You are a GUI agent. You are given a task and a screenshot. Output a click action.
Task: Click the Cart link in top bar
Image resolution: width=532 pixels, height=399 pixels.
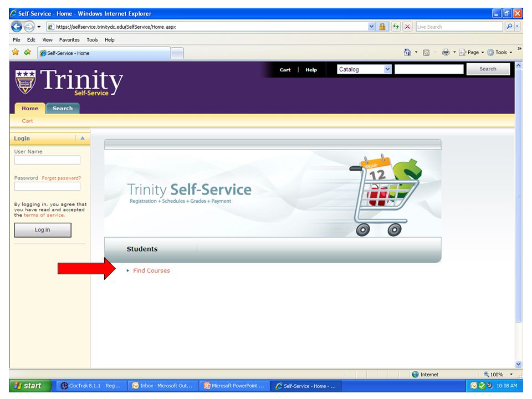285,70
